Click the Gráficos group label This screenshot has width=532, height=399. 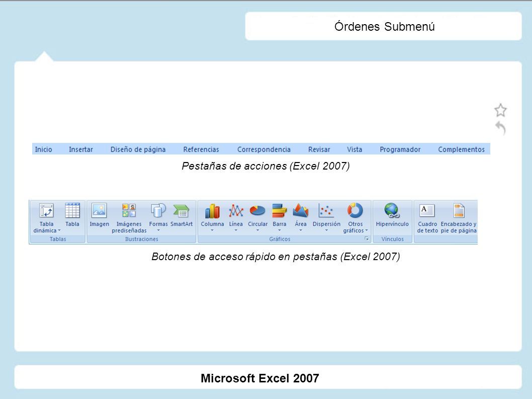tap(280, 239)
